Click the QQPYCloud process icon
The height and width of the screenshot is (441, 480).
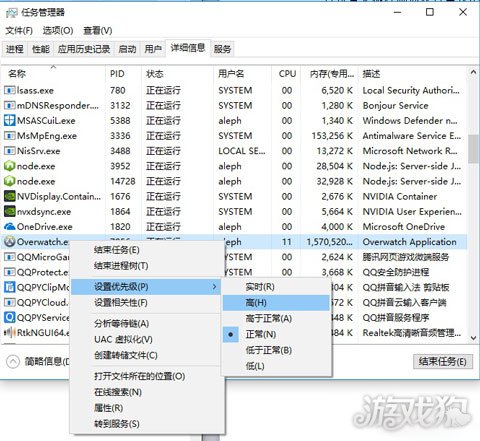pos(9,303)
